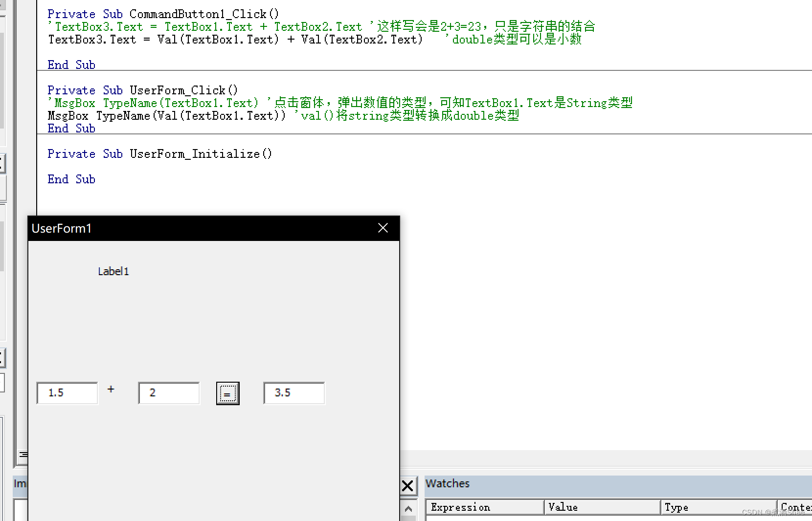
Task: Place cursor on Private Sub CommandButton1_Click line
Action: pos(163,14)
